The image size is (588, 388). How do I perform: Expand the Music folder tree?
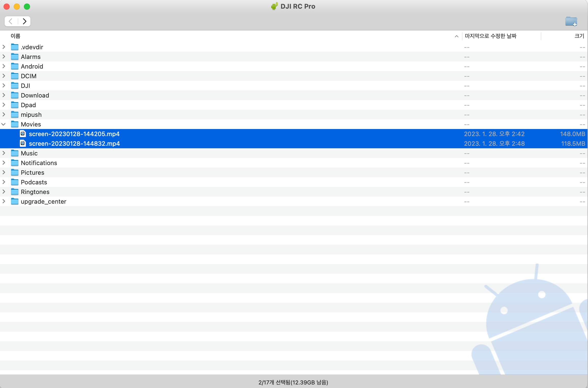[4, 153]
